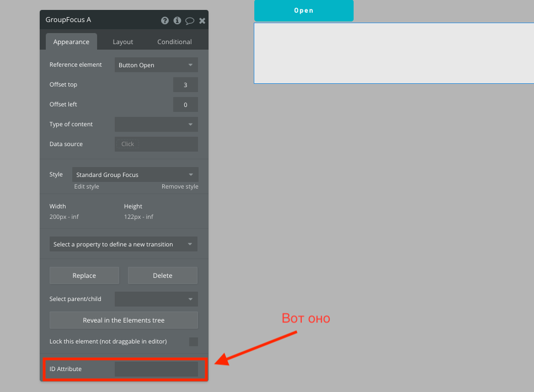Click Reveal in the Elements tree button
Screen dimensions: 534x392
click(x=124, y=320)
